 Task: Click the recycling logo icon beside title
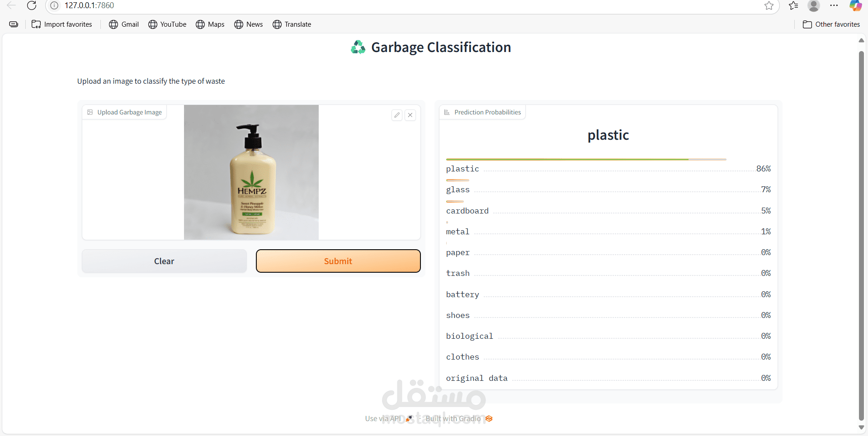click(358, 47)
